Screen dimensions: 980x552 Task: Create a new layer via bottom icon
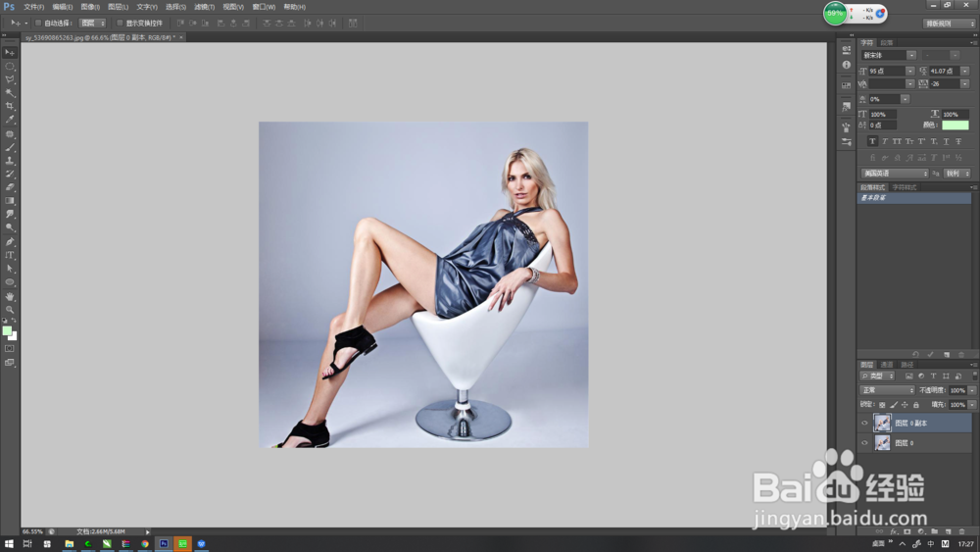[948, 531]
